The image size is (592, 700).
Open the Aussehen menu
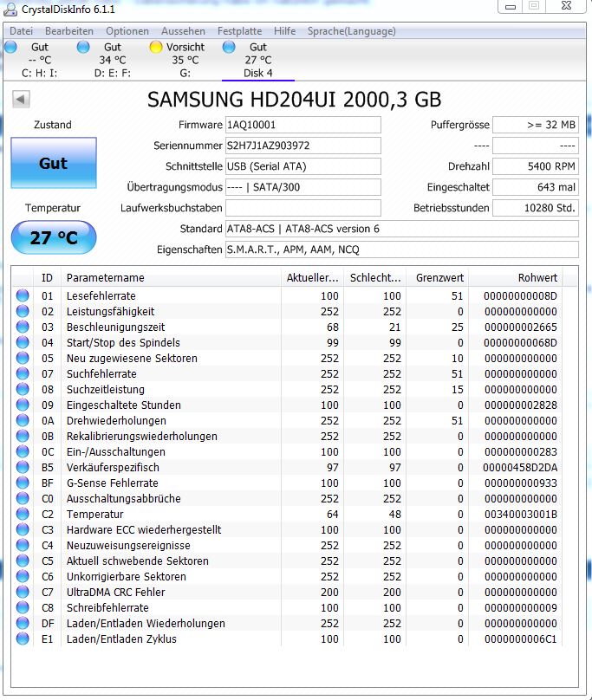tap(183, 31)
